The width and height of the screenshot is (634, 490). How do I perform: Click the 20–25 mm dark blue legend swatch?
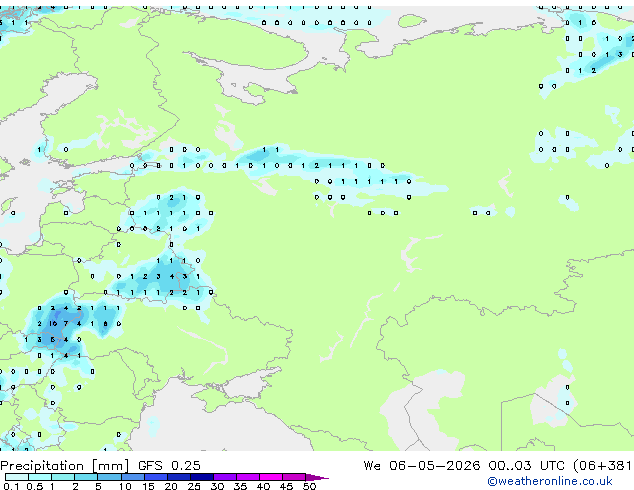pos(179,477)
